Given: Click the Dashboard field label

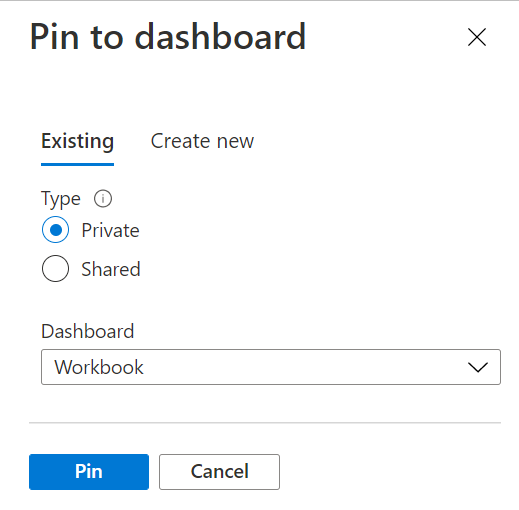Looking at the screenshot, I should (87, 331).
